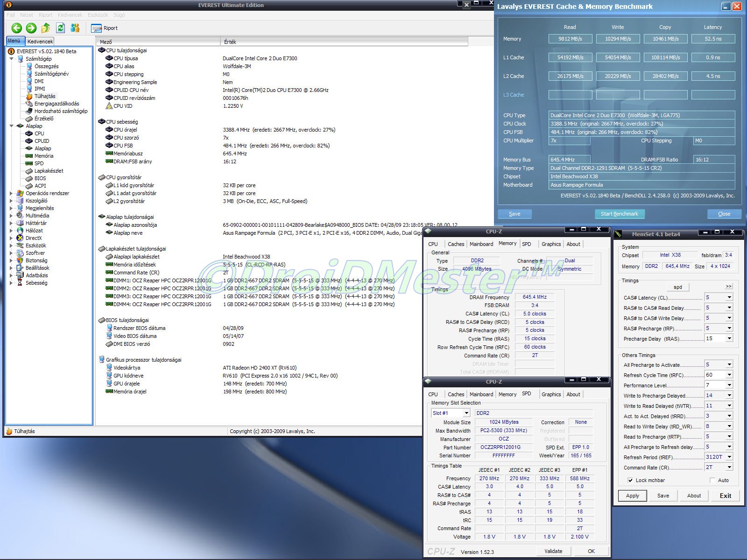Viewport: 747px width, 560px height.
Task: Click Validate button in CPU-Z
Action: [x=553, y=551]
